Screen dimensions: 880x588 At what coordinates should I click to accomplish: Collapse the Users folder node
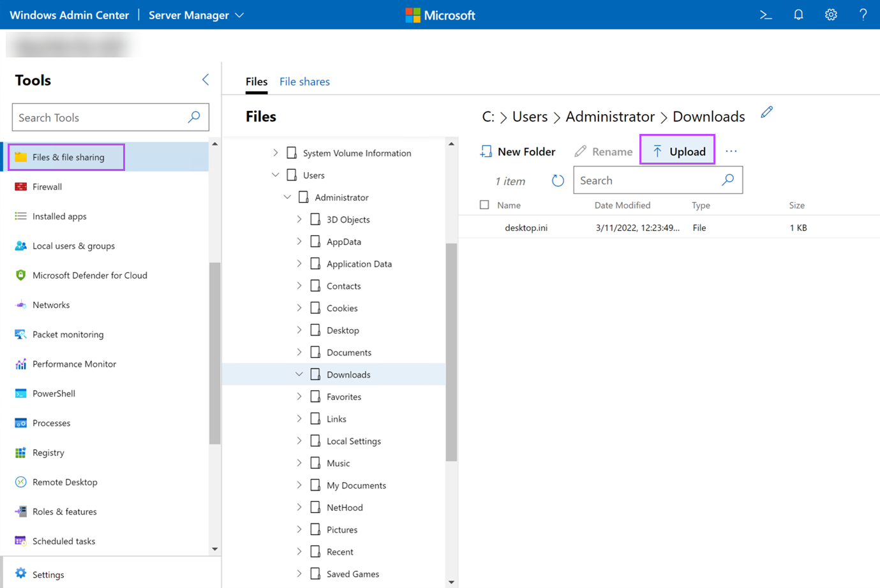pyautogui.click(x=276, y=175)
